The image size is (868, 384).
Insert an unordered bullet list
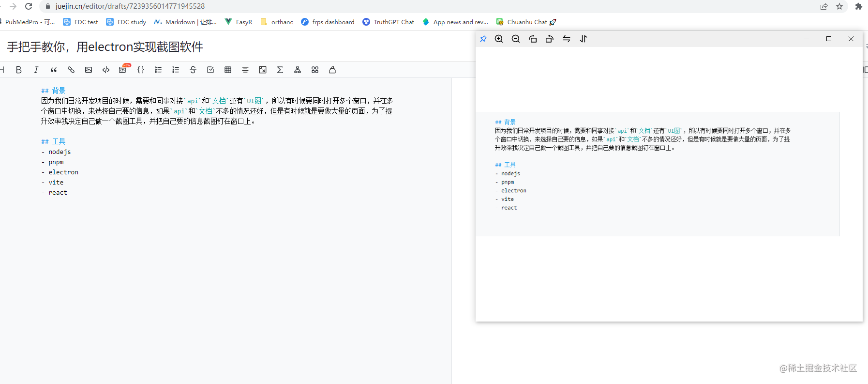(158, 70)
